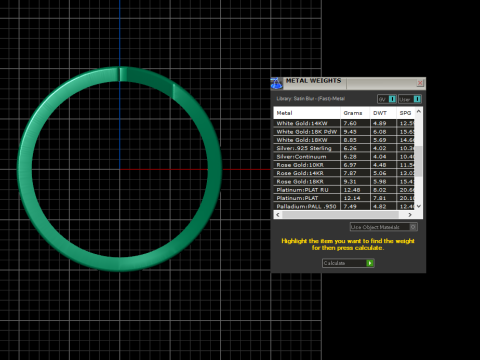
Task: Click the table's scroll down arrow
Action: [x=419, y=206]
